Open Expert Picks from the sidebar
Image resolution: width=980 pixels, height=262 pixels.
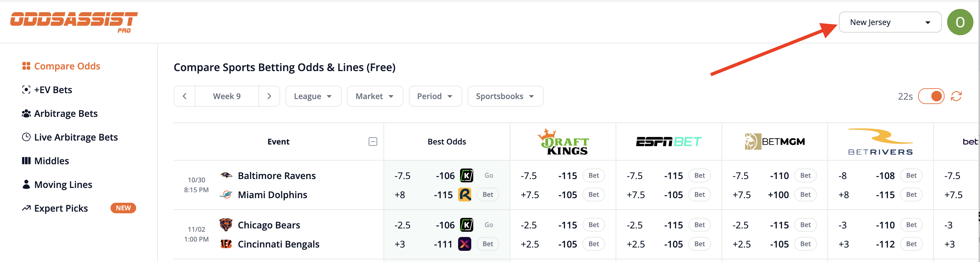click(61, 208)
